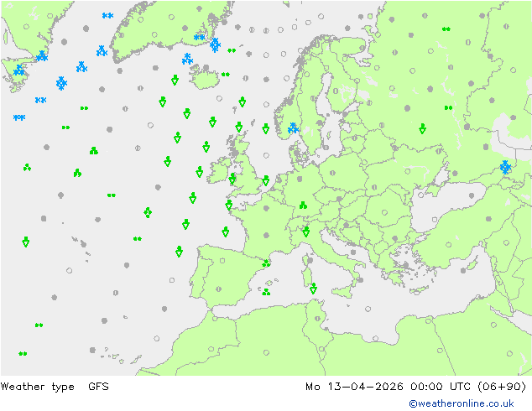Image resolution: width=532 pixels, height=411 pixels.
Task: Select the lone rain arrow symbol over Russia
Action: click(422, 128)
